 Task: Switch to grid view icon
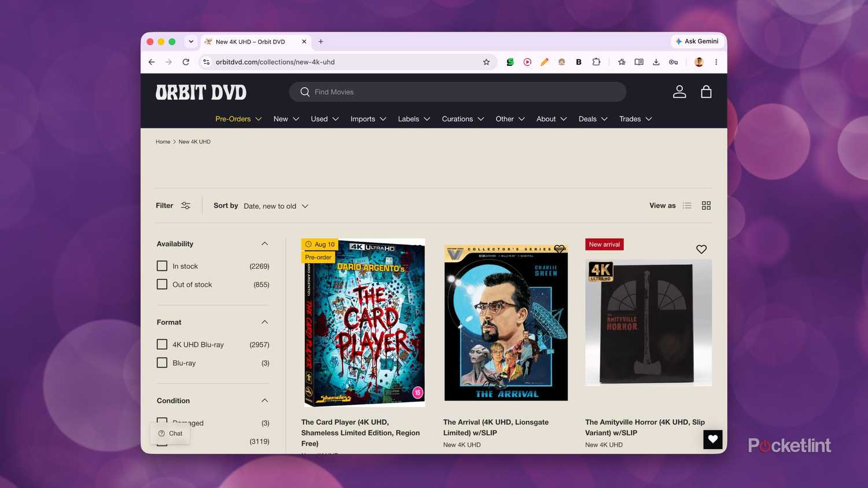706,206
